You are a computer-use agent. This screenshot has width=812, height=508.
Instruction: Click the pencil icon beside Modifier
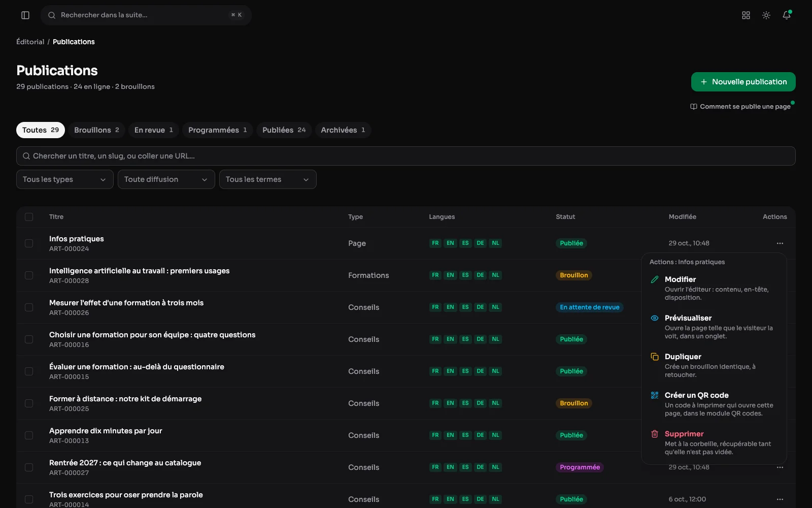tap(655, 279)
